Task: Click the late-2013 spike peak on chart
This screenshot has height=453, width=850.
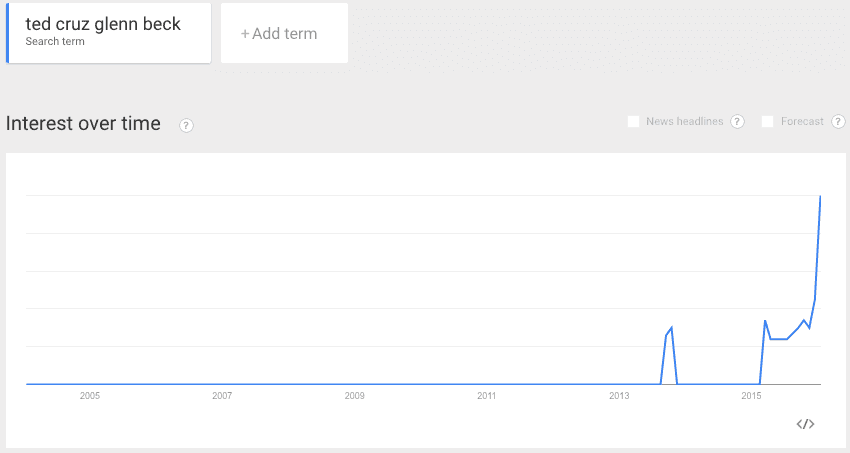Action: tap(672, 327)
